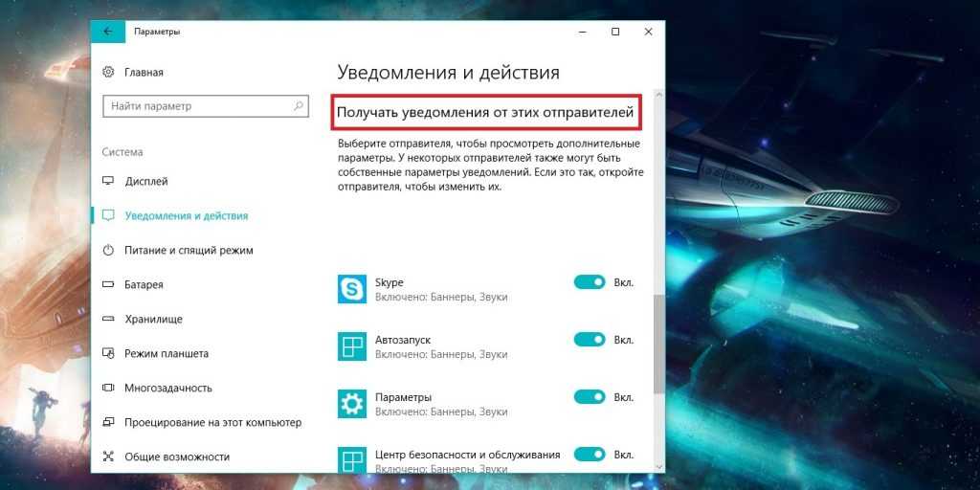The width and height of the screenshot is (980, 490).
Task: Select the Дисплей monitor icon
Action: (x=109, y=181)
